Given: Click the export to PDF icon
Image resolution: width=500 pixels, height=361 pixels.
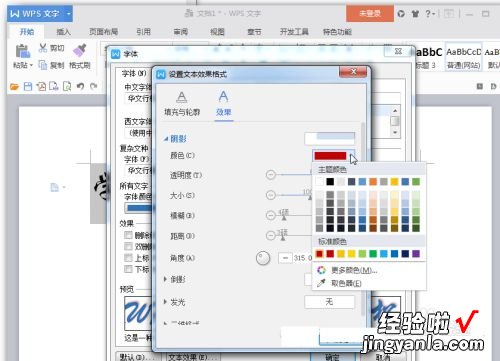Looking at the screenshot, I should 41,86.
